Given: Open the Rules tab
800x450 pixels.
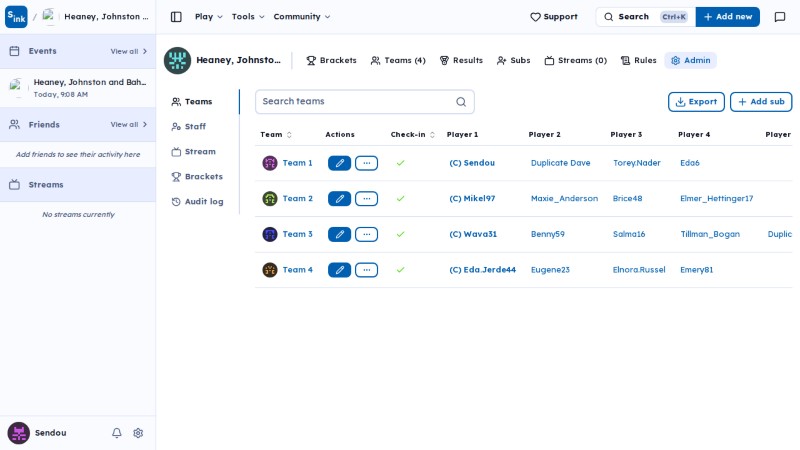Looking at the screenshot, I should coord(638,60).
